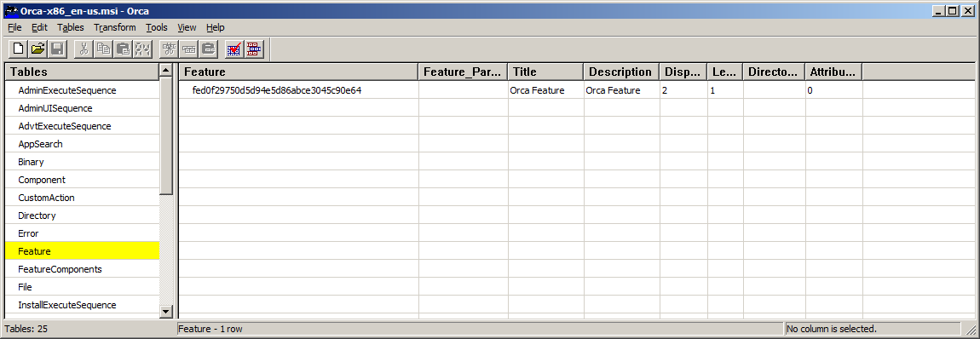
Task: Click the scissors Cut icon
Action: [x=84, y=49]
